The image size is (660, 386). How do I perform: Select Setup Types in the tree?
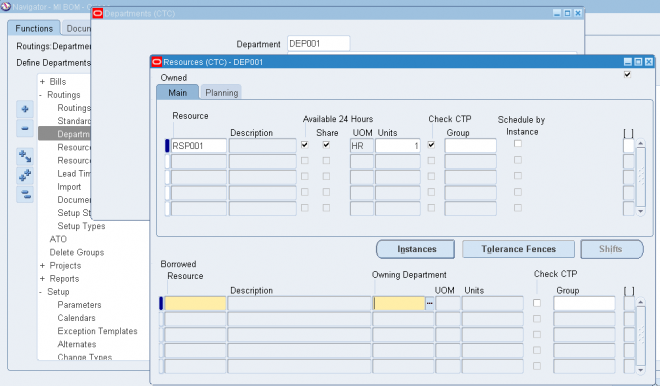[81, 226]
